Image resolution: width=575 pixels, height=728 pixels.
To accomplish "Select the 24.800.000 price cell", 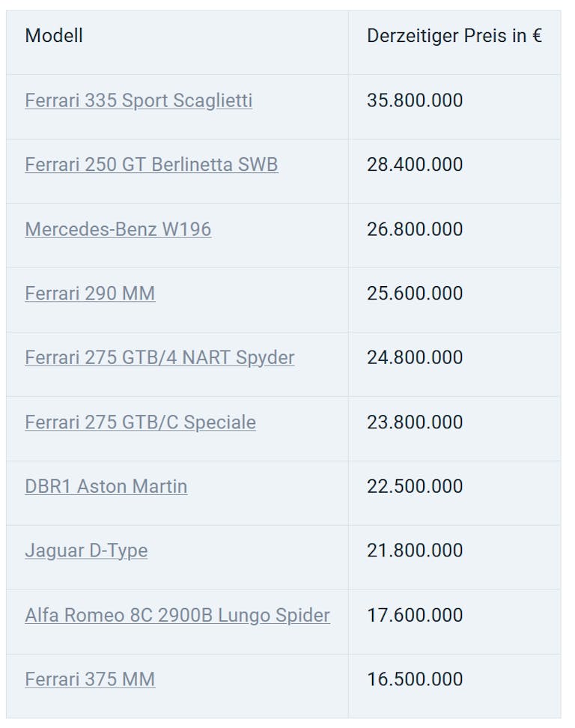I will pos(415,358).
